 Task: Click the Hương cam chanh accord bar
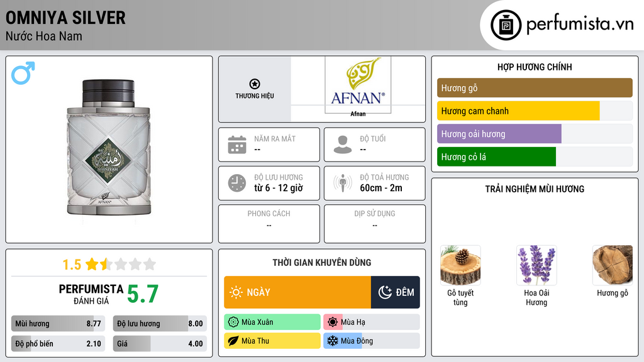518,111
